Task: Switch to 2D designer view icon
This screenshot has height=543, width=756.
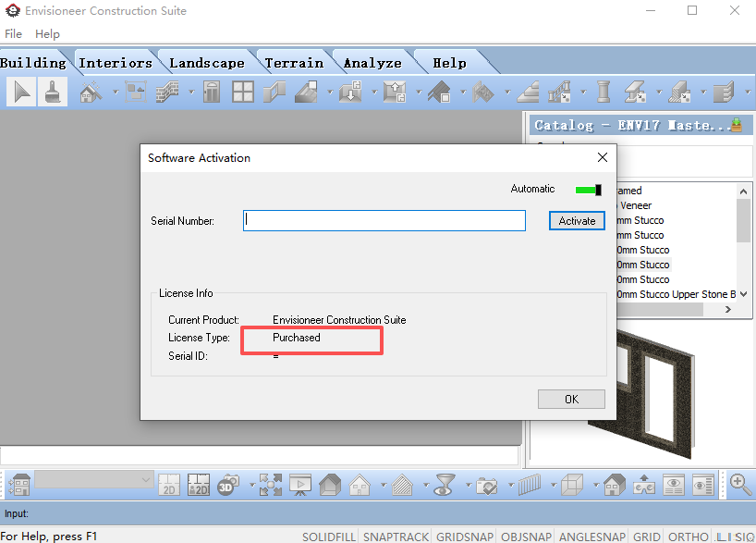Action: tap(199, 485)
